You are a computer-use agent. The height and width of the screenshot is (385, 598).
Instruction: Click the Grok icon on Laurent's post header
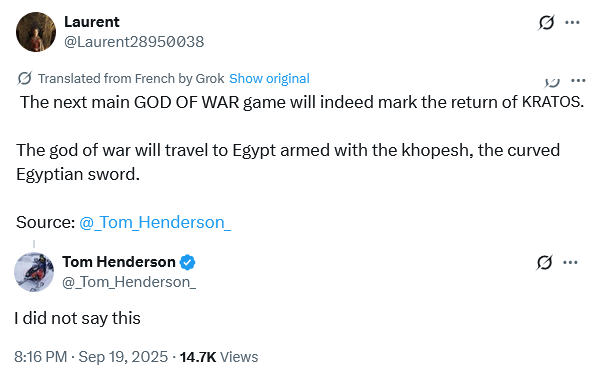pos(546,23)
